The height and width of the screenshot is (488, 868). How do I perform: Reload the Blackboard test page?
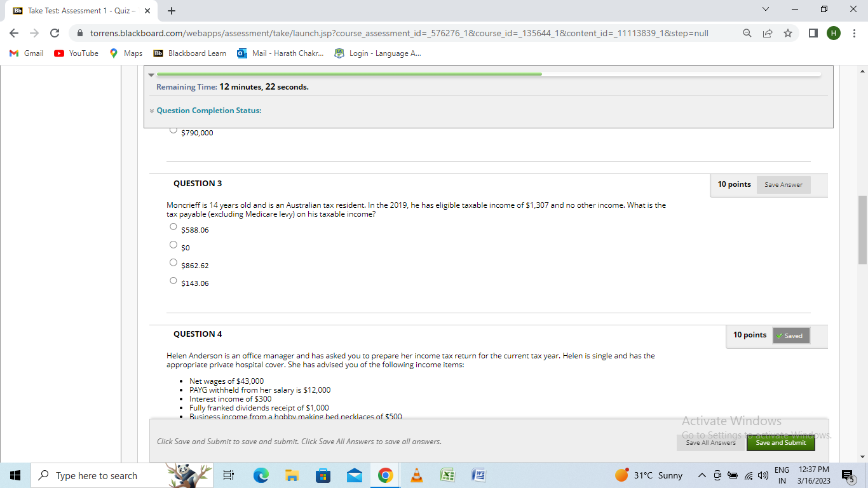[x=55, y=33]
